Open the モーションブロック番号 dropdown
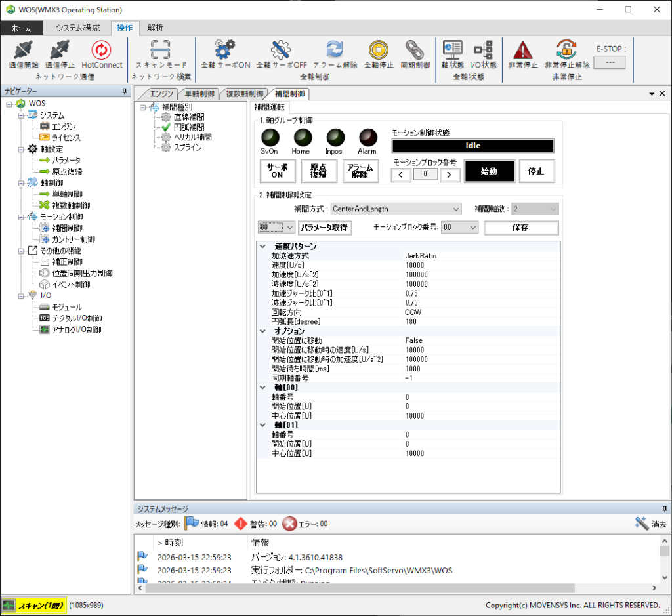The height and width of the screenshot is (616, 672). coord(459,228)
